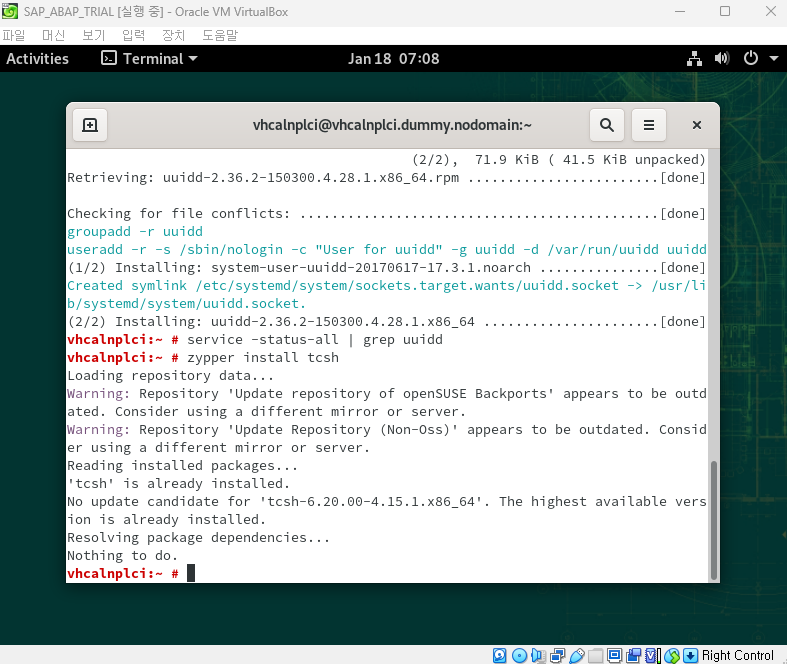
Task: Click the Right Control host key label
Action: (x=737, y=655)
